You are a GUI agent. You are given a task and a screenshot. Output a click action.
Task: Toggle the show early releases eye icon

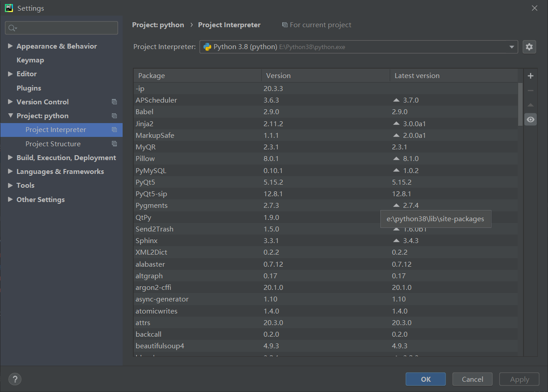tap(531, 120)
